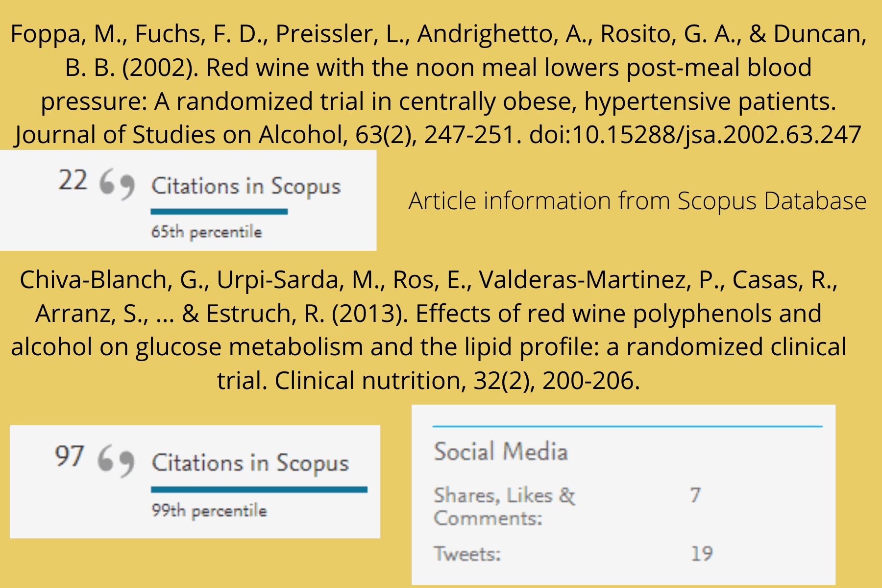Screen dimensions: 882x588
Task: Click the 65th percentile text
Action: [x=206, y=232]
